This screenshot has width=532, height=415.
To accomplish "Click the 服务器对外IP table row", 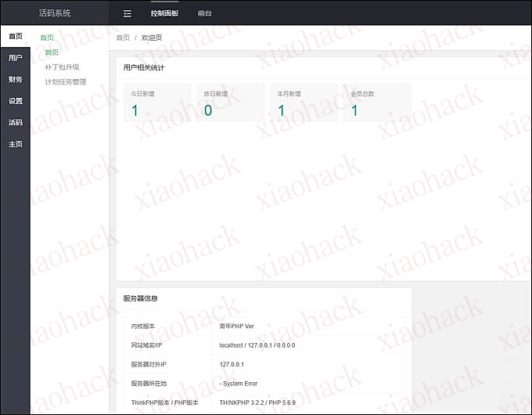I will pos(264,364).
